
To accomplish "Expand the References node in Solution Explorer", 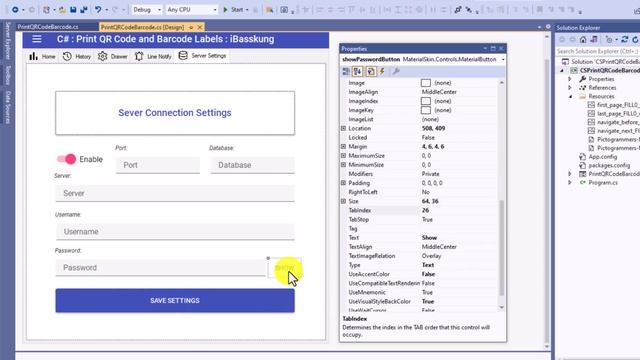I will (570, 88).
